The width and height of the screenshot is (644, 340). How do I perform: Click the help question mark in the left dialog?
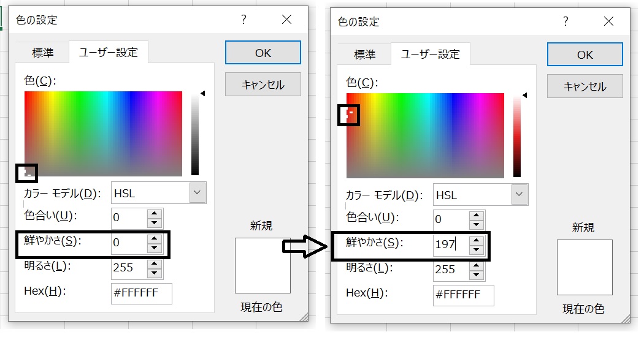point(244,19)
